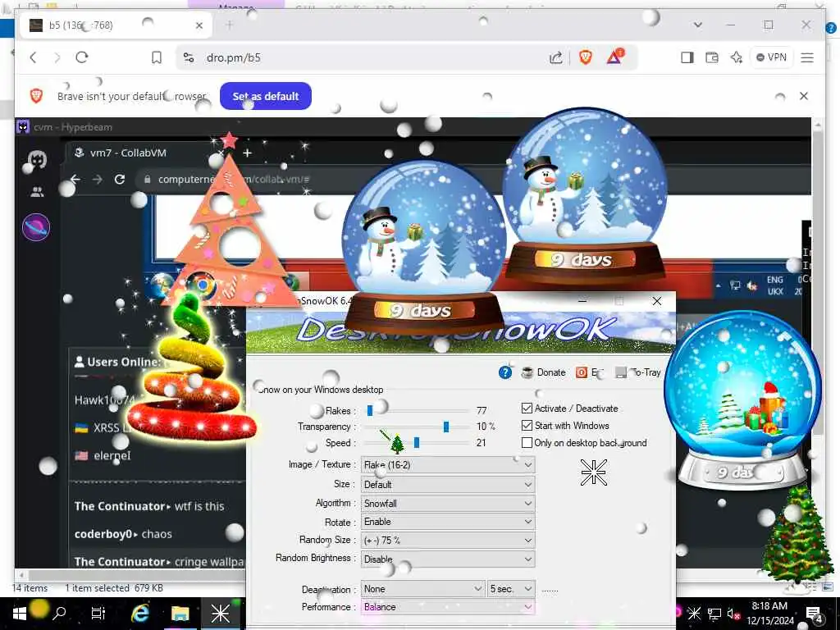Adjust the Transparency slider
This screenshot has width=840, height=630.
pos(445,427)
